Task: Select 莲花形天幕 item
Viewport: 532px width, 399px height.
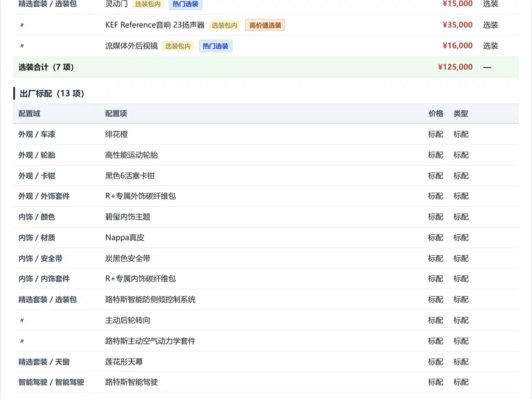Action: click(x=124, y=362)
